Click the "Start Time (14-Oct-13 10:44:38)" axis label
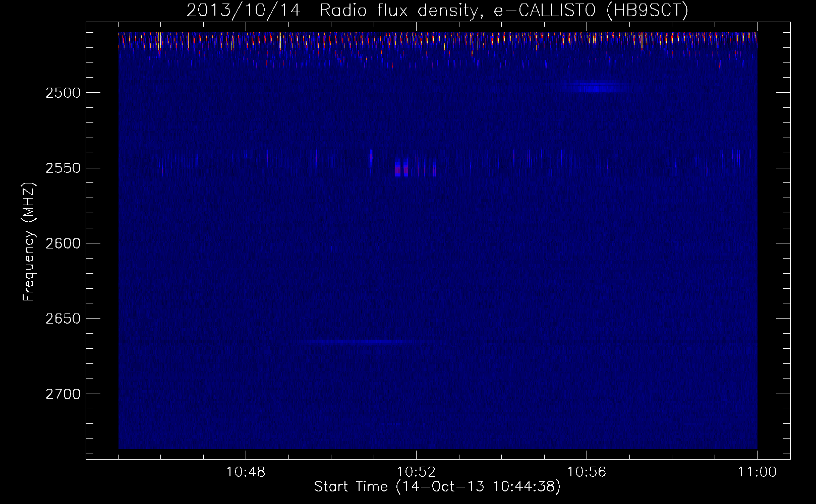816x504 pixels. (x=437, y=487)
